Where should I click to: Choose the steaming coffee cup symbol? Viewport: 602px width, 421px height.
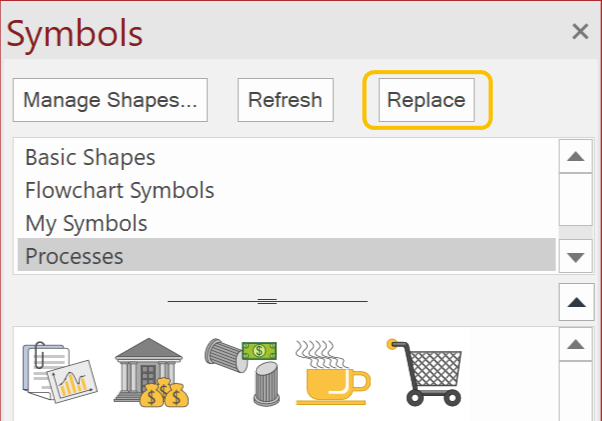(x=333, y=372)
